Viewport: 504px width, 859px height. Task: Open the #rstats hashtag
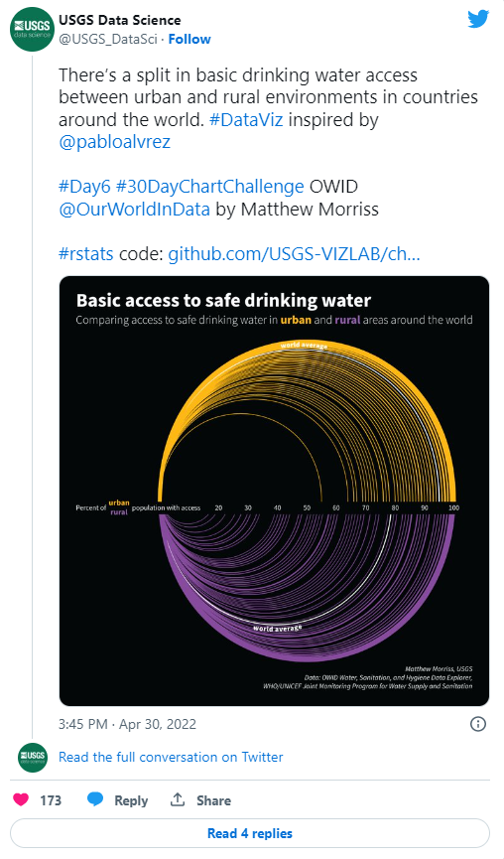(x=86, y=254)
